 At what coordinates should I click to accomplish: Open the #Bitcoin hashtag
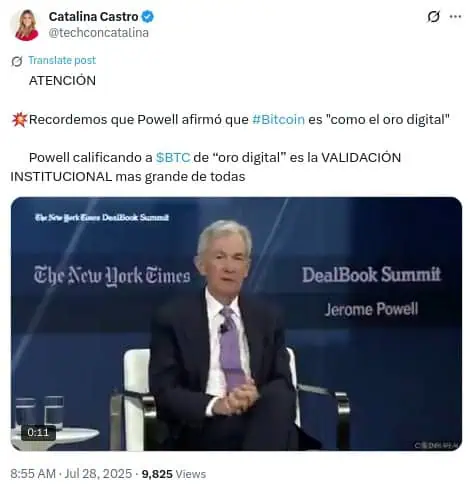click(278, 119)
